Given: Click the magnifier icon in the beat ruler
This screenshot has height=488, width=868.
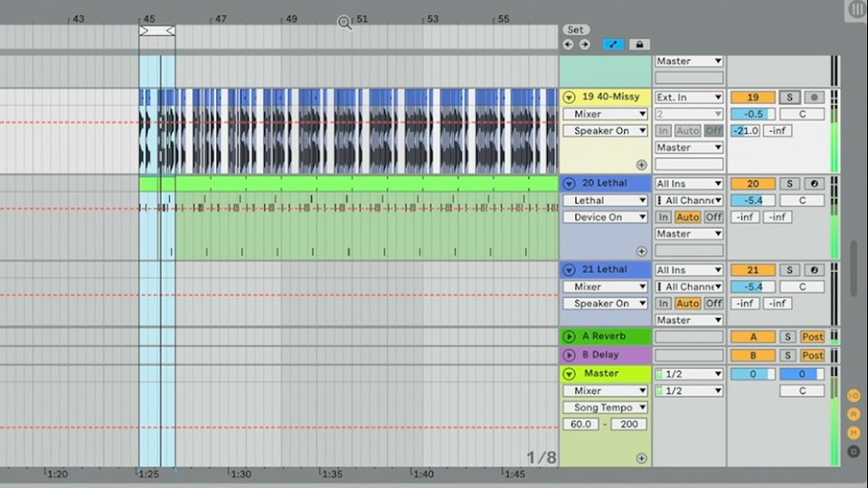Looking at the screenshot, I should [x=344, y=23].
